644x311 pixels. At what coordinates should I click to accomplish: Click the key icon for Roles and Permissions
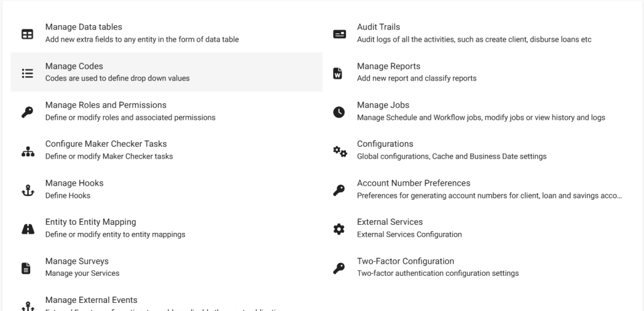click(28, 112)
